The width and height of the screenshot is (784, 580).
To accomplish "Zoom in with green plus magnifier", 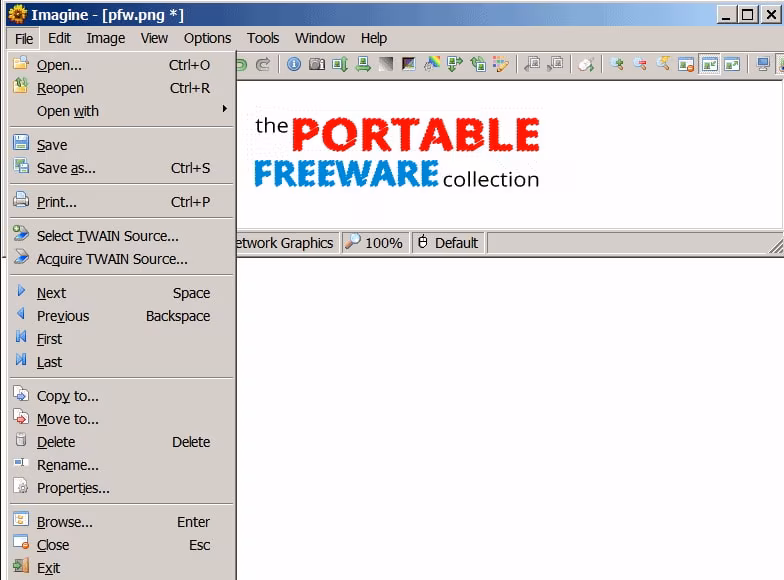I will [617, 64].
